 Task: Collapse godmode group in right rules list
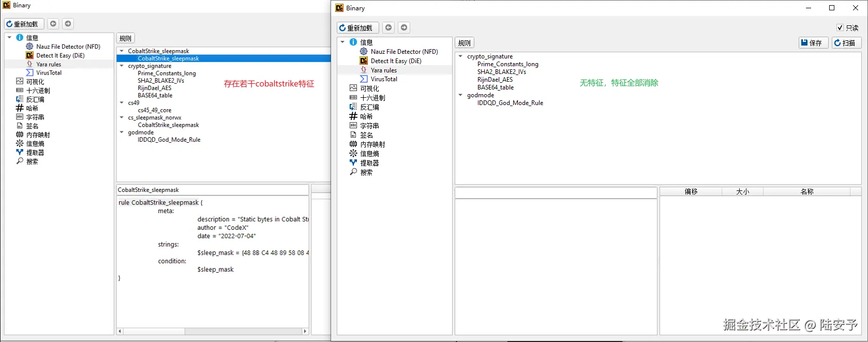coord(460,95)
